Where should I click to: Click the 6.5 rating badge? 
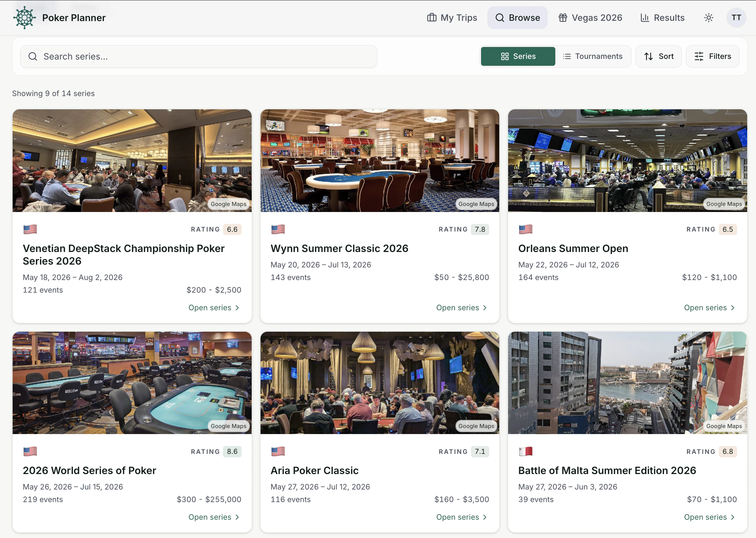728,229
